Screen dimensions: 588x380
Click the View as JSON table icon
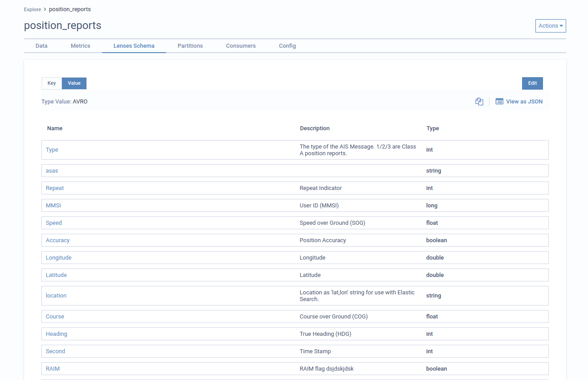coord(499,102)
